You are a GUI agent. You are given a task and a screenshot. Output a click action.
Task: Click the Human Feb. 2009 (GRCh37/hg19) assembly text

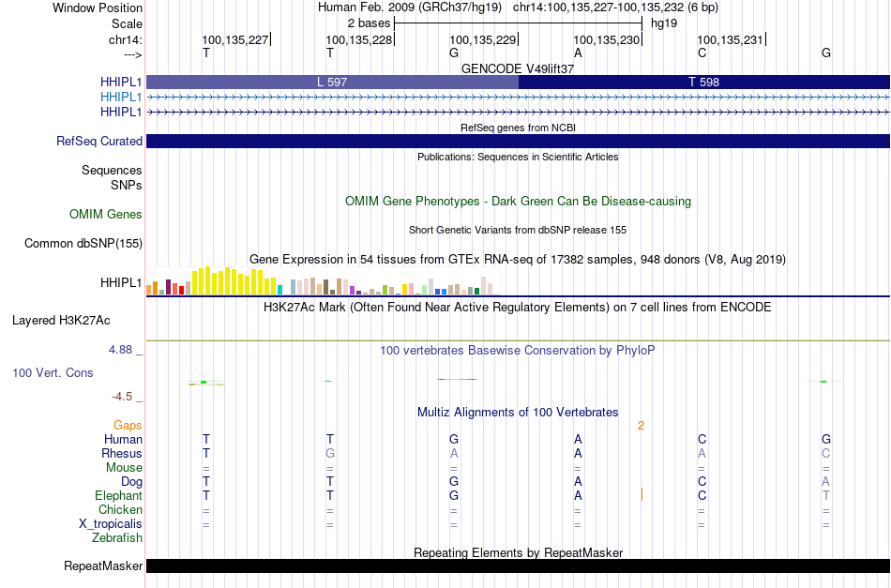410,8
